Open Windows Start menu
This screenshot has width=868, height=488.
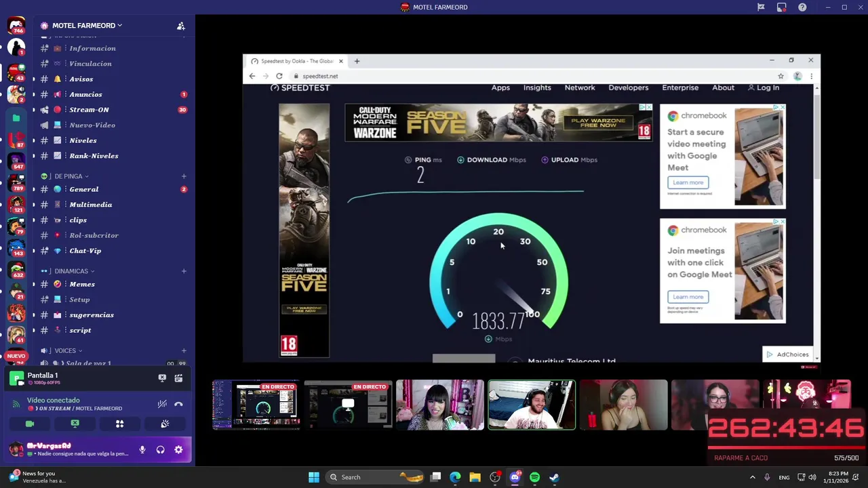(x=314, y=477)
